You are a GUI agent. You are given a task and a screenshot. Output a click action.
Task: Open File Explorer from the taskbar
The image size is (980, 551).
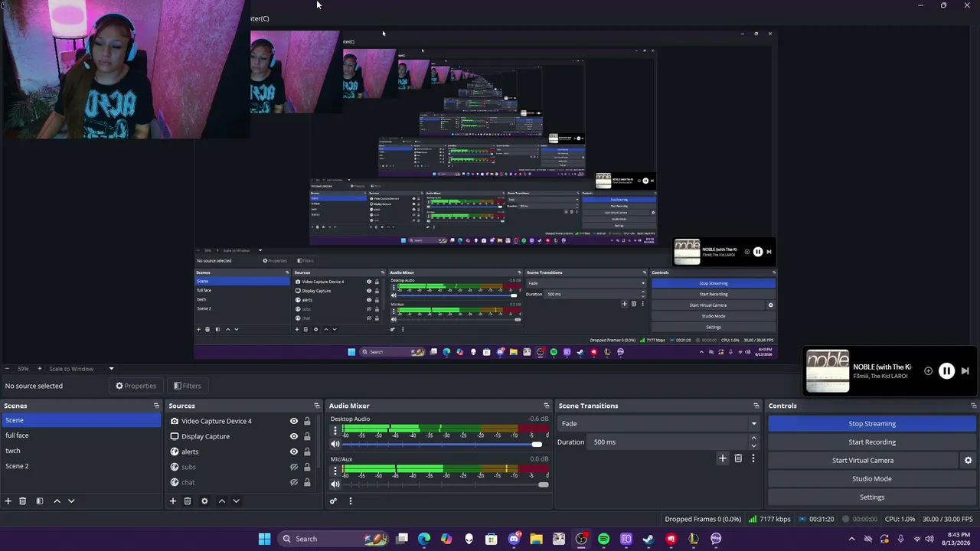[x=536, y=539]
